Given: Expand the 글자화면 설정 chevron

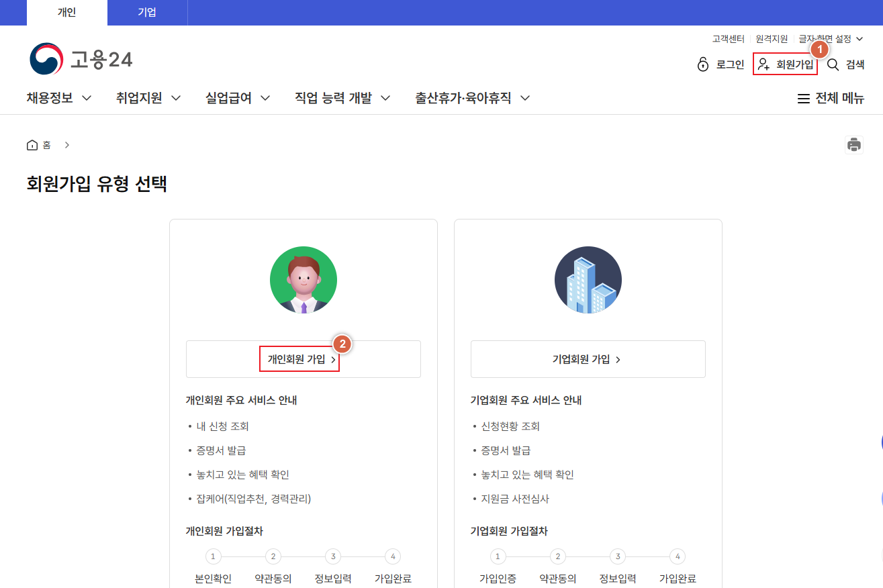Looking at the screenshot, I should (861, 39).
